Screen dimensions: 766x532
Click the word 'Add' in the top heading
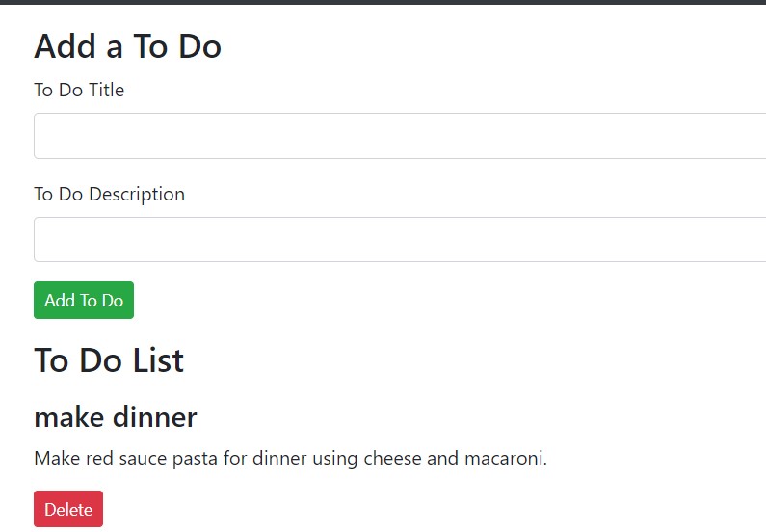(65, 46)
